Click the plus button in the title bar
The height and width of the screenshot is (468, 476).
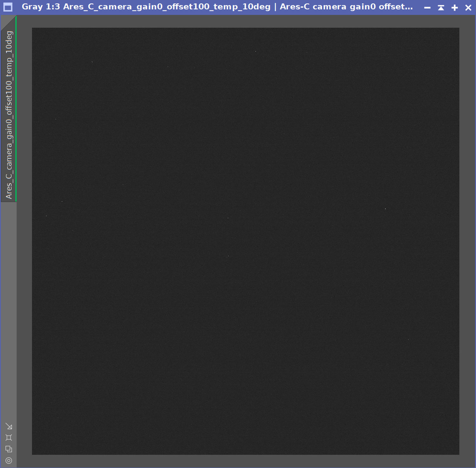point(454,7)
